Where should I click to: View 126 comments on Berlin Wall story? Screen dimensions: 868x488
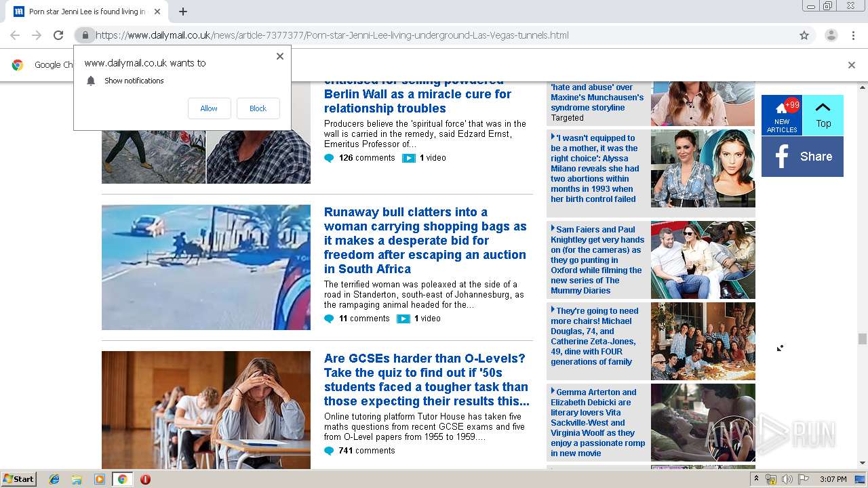click(367, 158)
